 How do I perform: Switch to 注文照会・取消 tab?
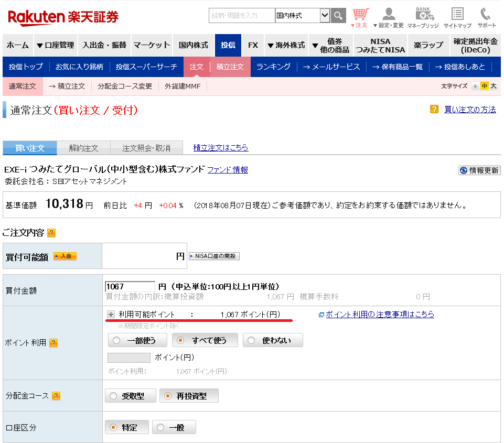[x=146, y=148]
